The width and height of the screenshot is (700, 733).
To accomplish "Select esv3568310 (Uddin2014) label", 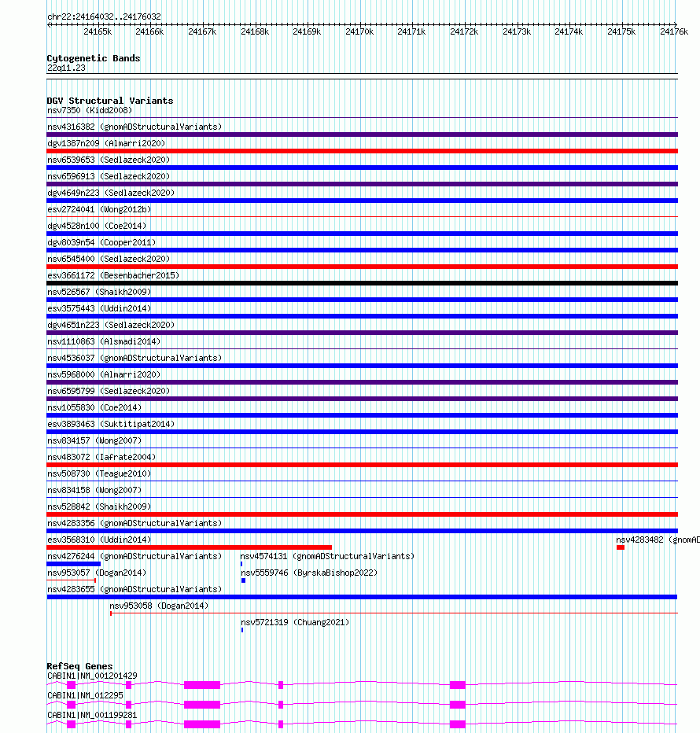I will pyautogui.click(x=99, y=540).
